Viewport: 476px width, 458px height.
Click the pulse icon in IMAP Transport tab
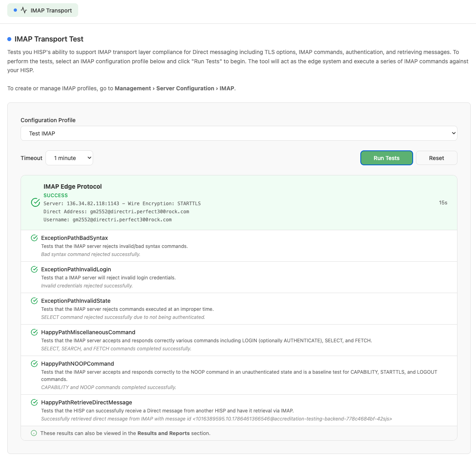click(24, 10)
